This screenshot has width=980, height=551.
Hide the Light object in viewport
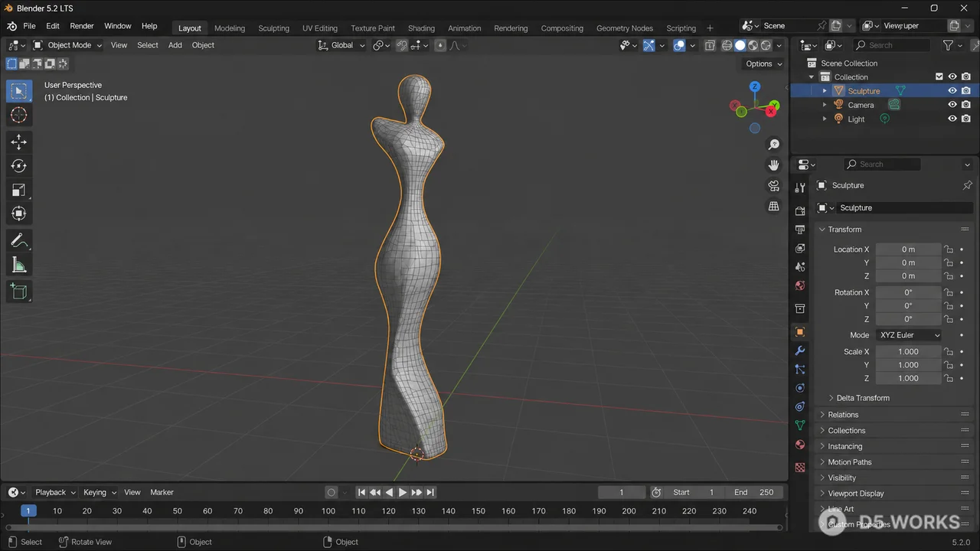pos(952,119)
